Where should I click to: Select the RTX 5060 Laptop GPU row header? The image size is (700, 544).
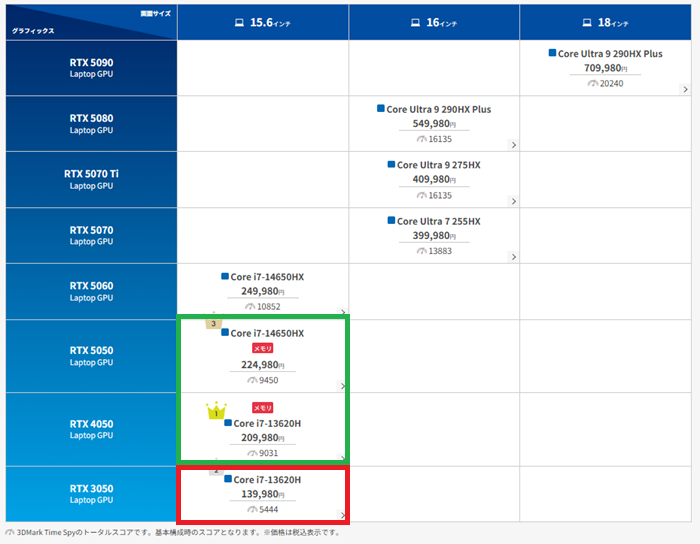[x=92, y=291]
